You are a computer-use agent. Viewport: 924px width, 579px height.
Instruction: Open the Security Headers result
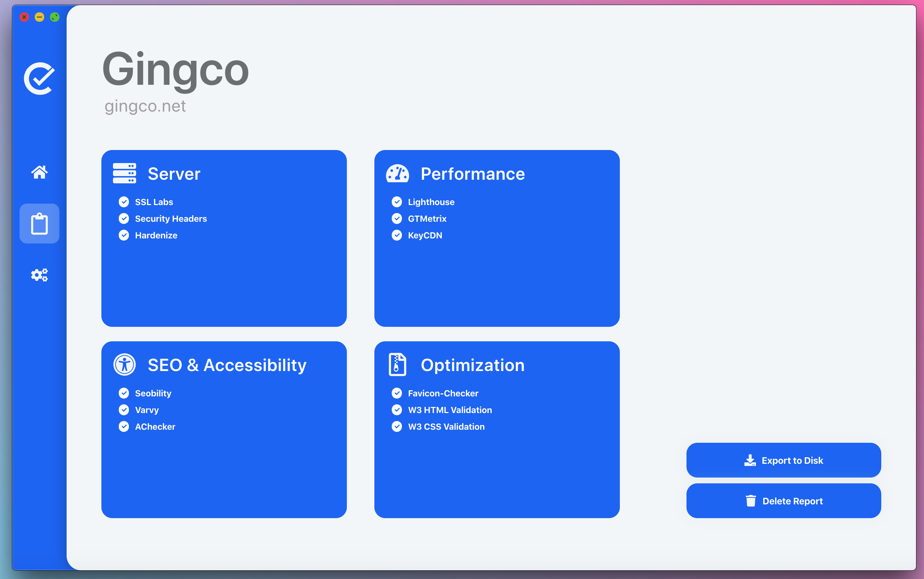coord(171,218)
